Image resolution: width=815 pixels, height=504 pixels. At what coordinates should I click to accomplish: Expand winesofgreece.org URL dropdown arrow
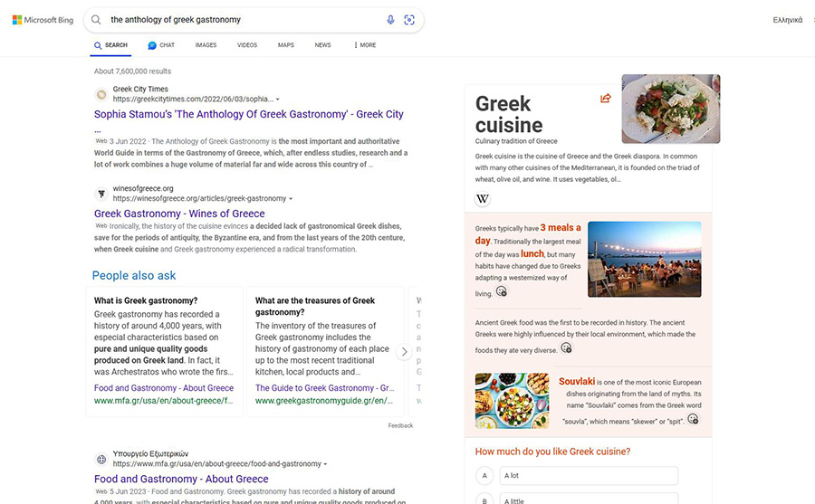click(x=291, y=199)
